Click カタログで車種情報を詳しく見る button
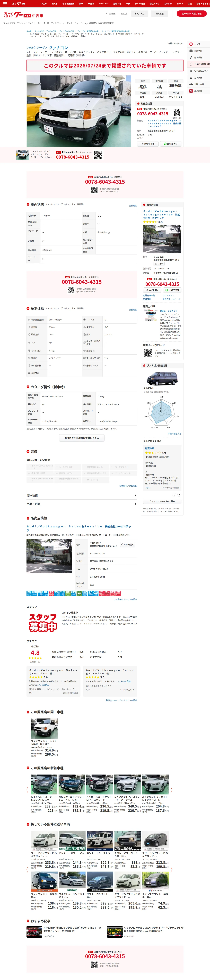Image resolution: width=210 pixels, height=980 pixels. point(82,438)
